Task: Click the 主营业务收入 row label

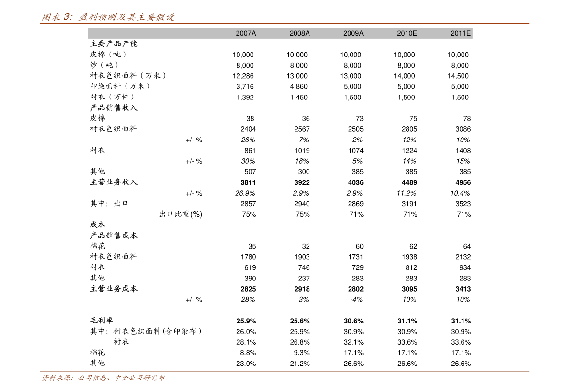Action: click(113, 182)
